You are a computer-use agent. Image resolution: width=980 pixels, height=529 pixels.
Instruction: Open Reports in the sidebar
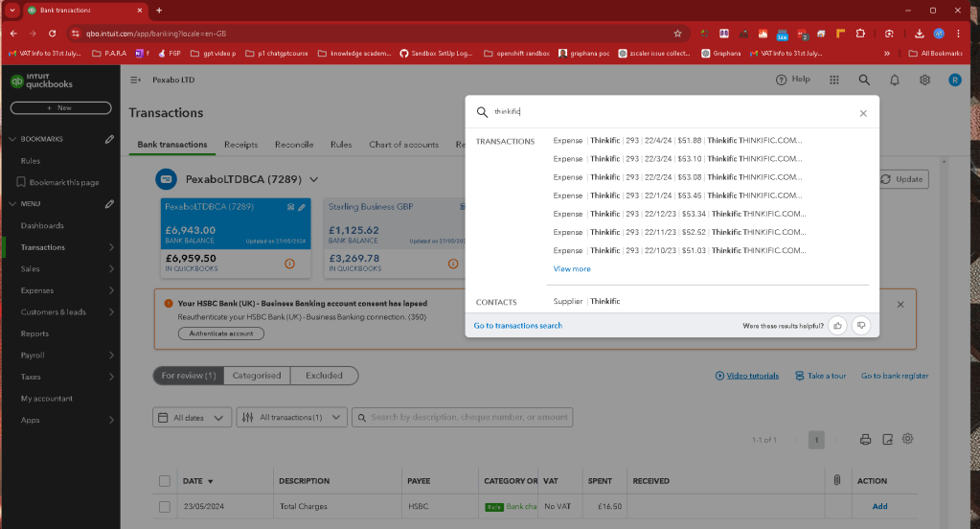(x=34, y=333)
